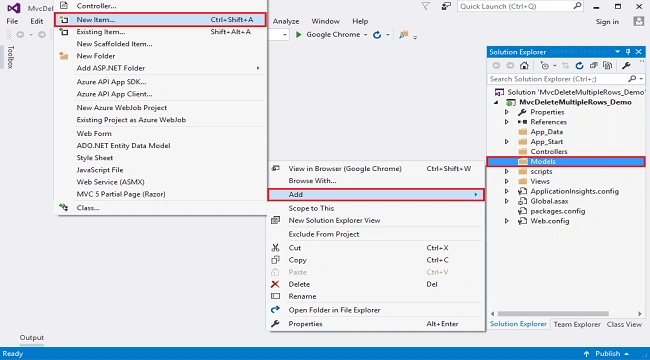650x360 pixels.
Task: Click Show All Files icon
Action: pos(607,66)
